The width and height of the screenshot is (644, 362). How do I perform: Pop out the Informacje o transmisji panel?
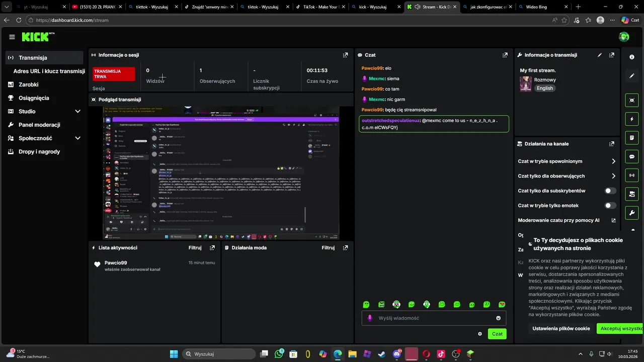[612, 55]
